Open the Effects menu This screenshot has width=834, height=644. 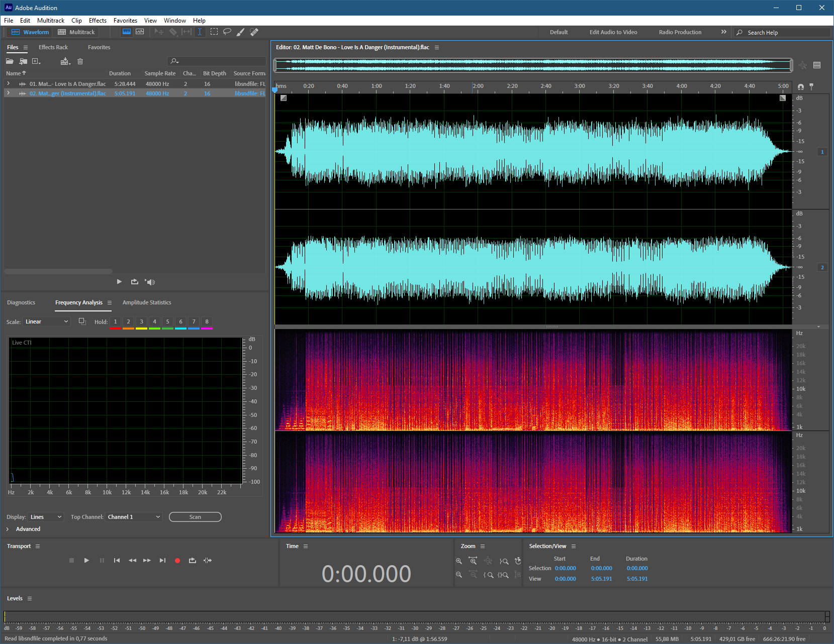tap(98, 21)
